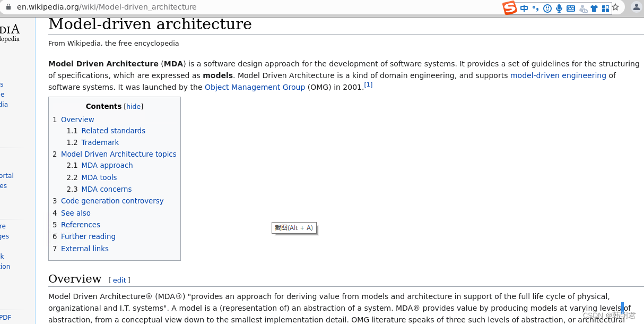Jump to Further reading section
This screenshot has height=324, width=644.
pyautogui.click(x=88, y=236)
